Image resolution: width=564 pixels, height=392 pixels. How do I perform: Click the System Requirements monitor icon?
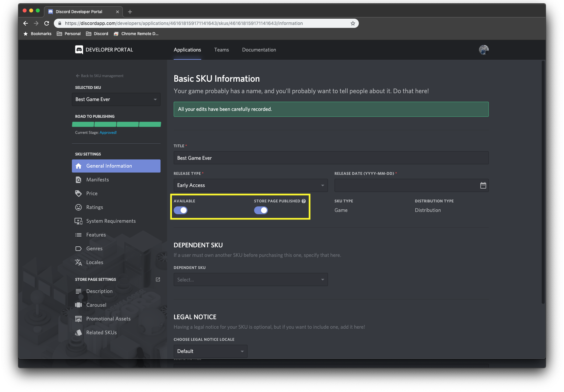[78, 221]
